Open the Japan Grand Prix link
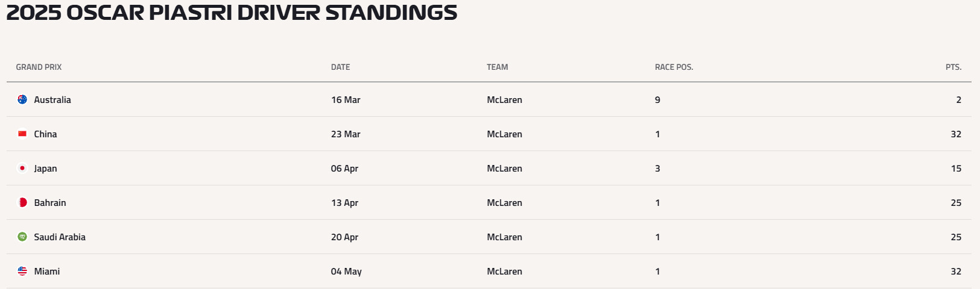The image size is (980, 289). [45, 169]
